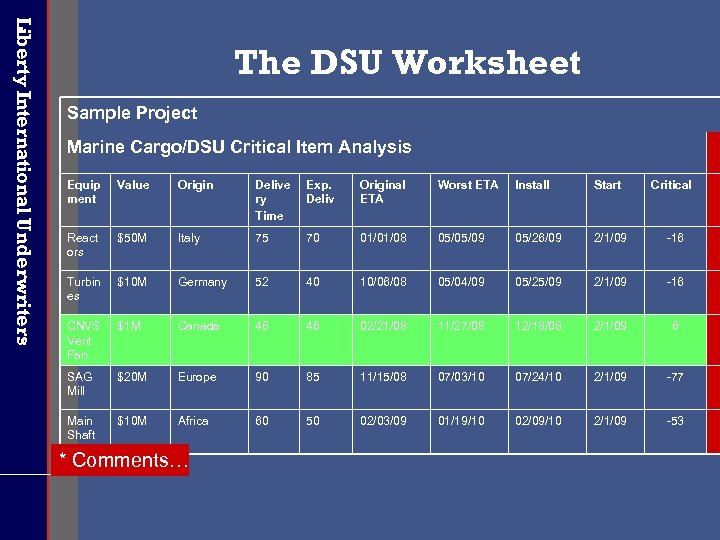720x540 pixels.
Task: Select the 'Europe' origin cell
Action: coord(209,388)
